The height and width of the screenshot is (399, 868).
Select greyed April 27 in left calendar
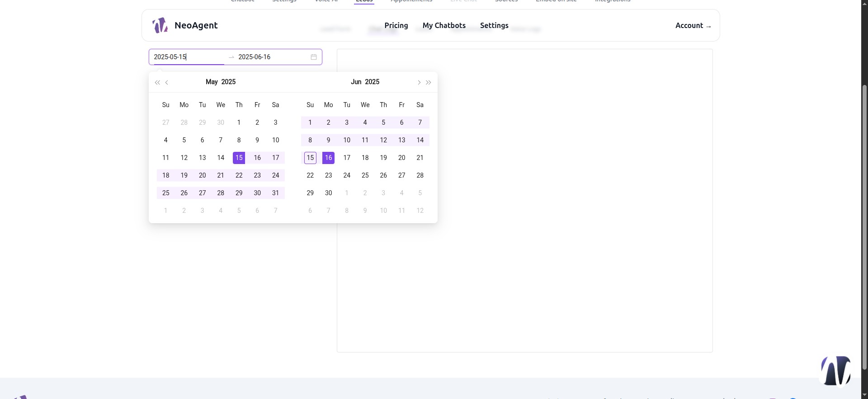click(x=166, y=122)
